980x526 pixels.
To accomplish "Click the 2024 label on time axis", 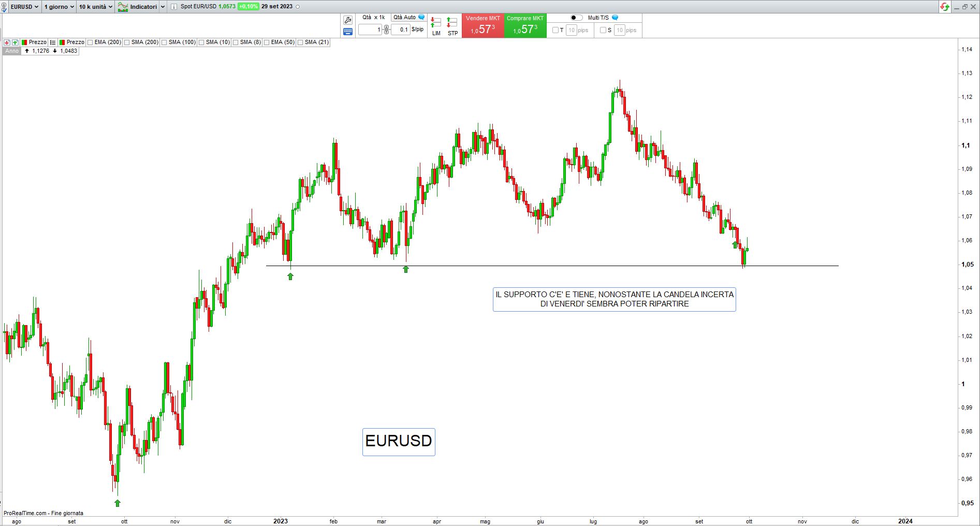I will [x=905, y=521].
